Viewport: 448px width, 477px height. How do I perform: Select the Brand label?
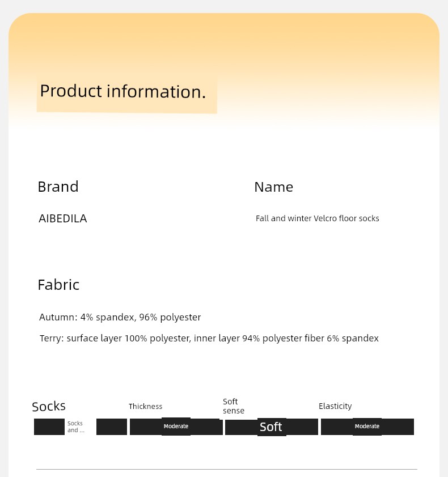tap(58, 187)
